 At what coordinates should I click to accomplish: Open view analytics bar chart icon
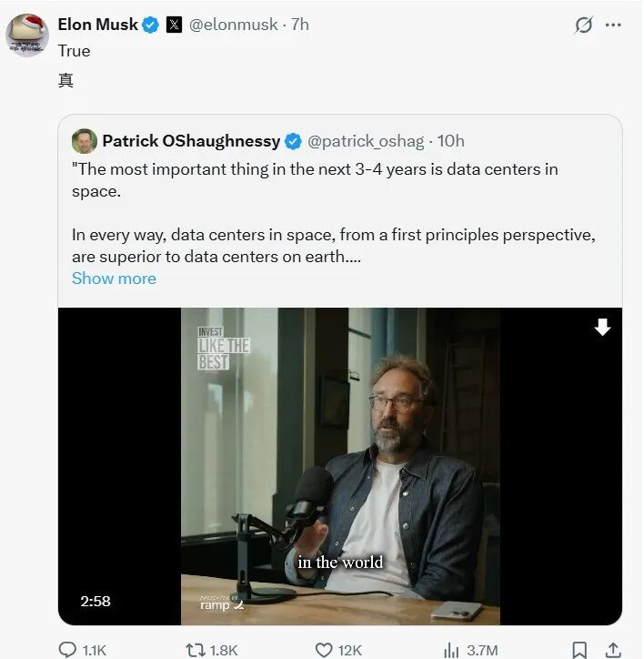click(451, 650)
